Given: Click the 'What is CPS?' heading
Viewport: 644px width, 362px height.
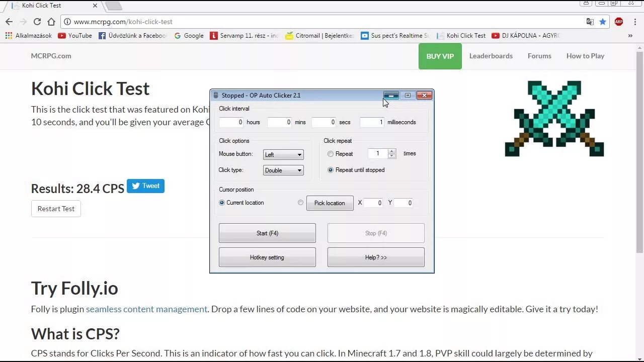Looking at the screenshot, I should click(75, 334).
